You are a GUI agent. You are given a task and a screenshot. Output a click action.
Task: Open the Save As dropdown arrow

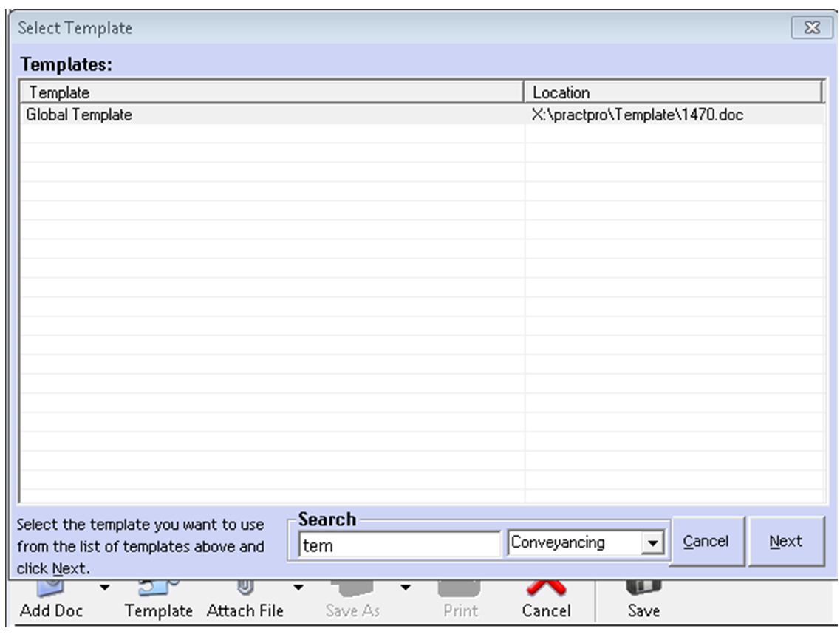(x=405, y=588)
